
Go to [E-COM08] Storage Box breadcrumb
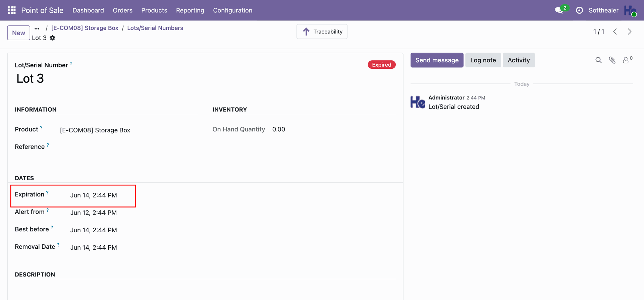pos(85,28)
